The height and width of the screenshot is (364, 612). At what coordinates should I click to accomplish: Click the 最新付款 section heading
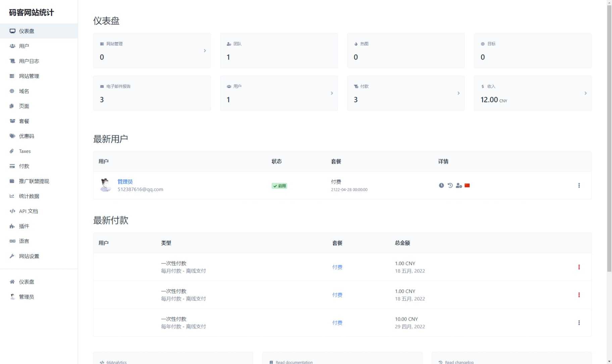click(111, 221)
